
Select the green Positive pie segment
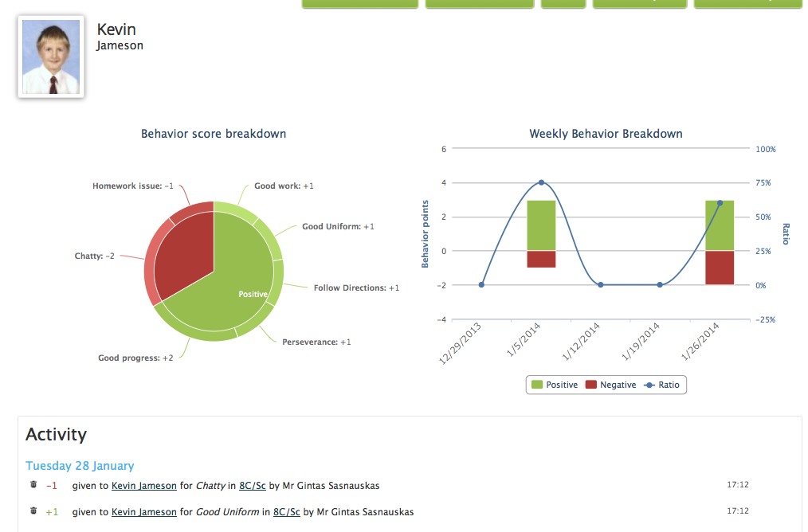pos(227,288)
